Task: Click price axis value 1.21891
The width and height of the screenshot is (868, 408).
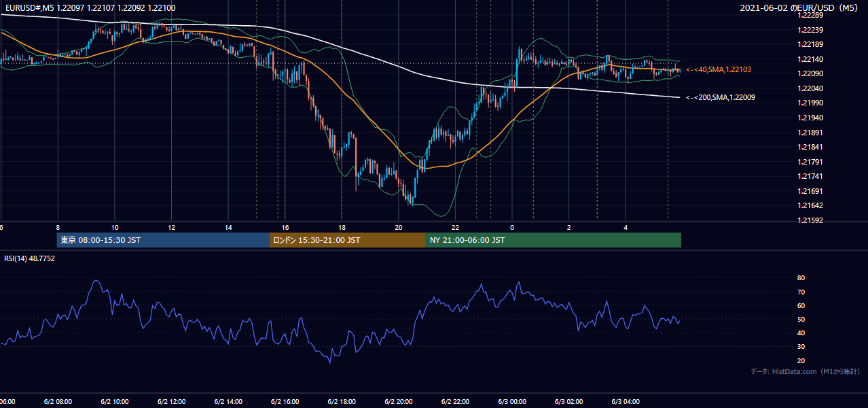Action: 812,133
